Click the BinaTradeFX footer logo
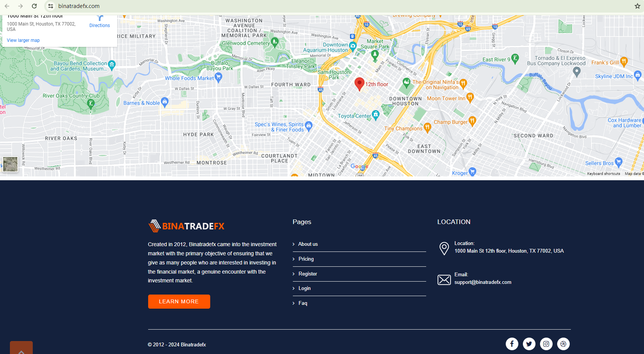 (x=186, y=226)
